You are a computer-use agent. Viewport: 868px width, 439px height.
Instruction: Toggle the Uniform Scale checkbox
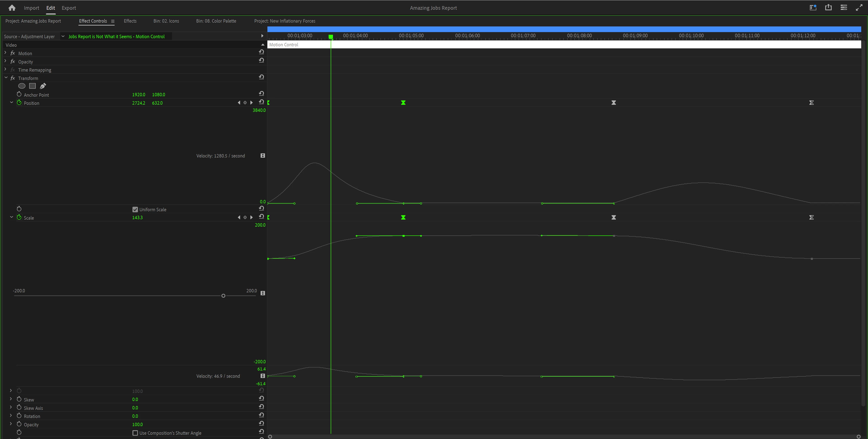(x=135, y=210)
